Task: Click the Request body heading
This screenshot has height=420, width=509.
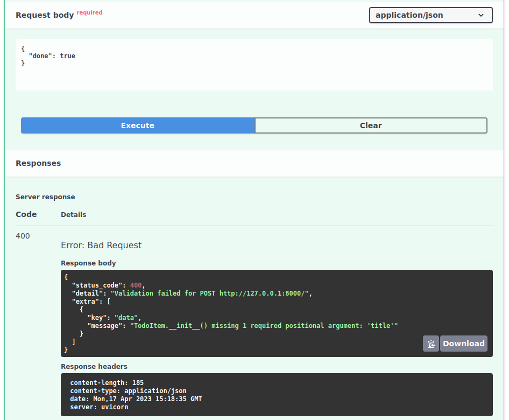Action: 45,15
